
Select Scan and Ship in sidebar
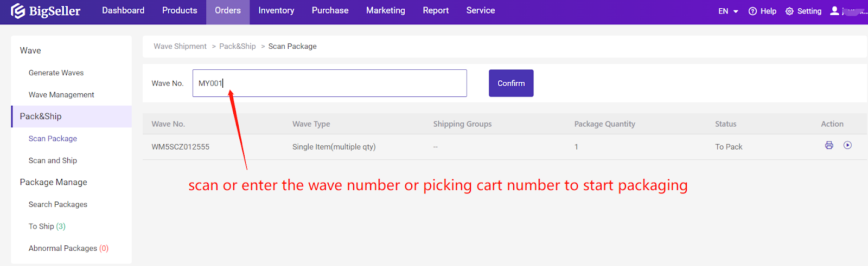[53, 160]
